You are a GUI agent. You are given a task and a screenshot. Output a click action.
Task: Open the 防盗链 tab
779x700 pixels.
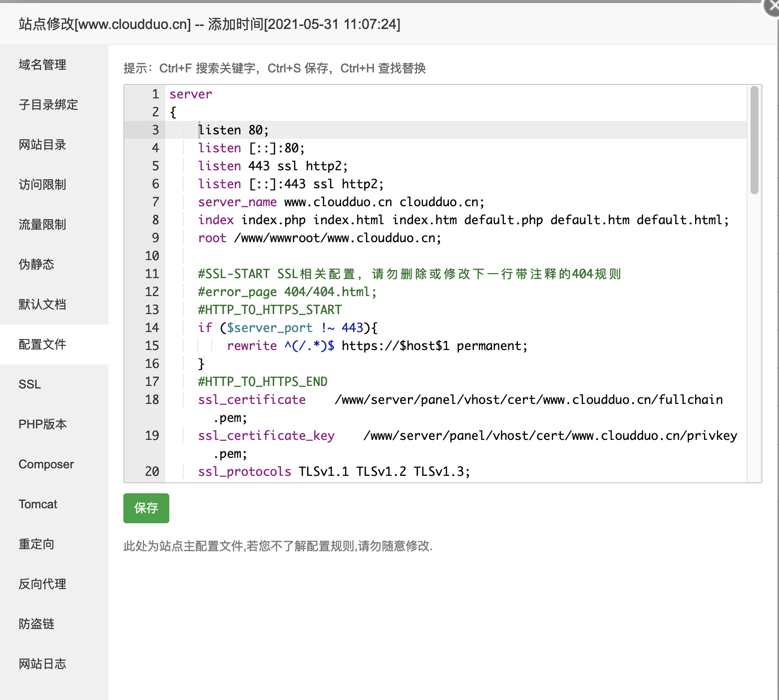pos(54,624)
